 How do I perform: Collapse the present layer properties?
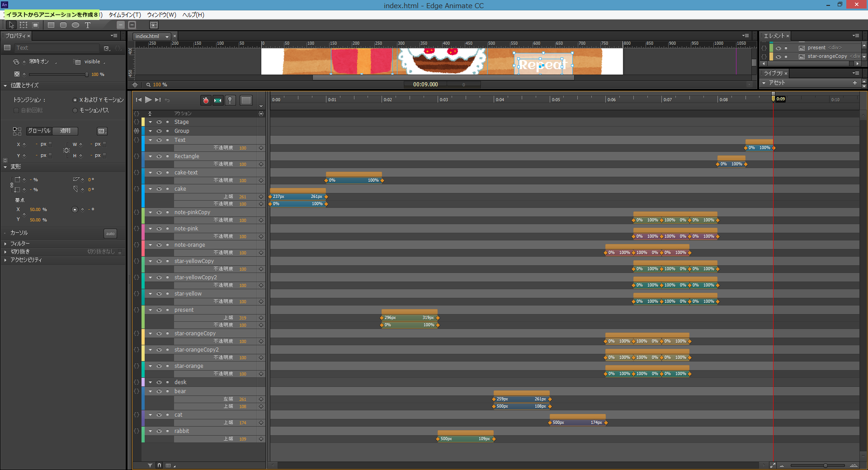pos(151,310)
